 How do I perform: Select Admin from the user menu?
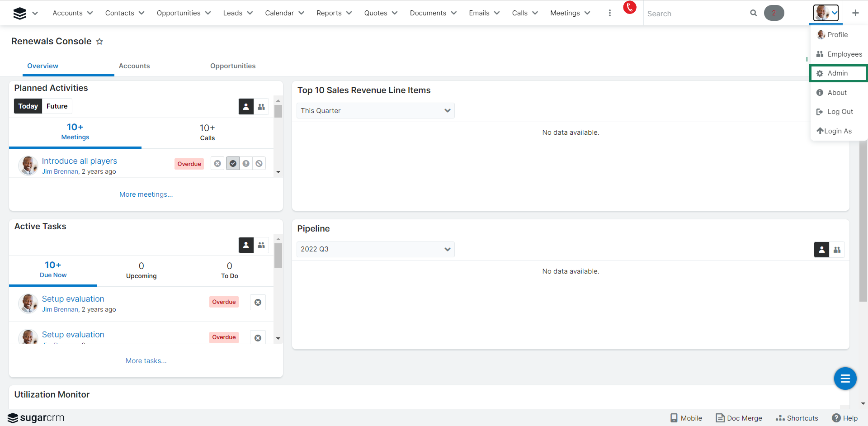pyautogui.click(x=837, y=73)
